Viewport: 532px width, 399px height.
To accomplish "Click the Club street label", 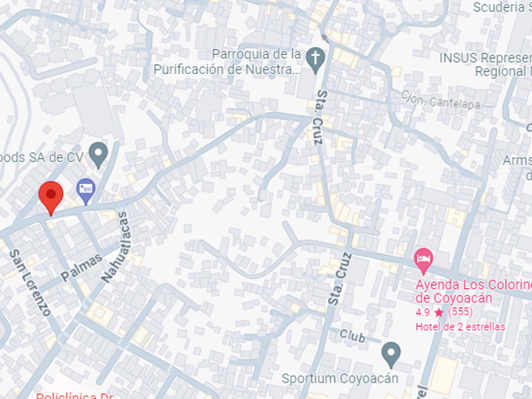I will pyautogui.click(x=353, y=336).
